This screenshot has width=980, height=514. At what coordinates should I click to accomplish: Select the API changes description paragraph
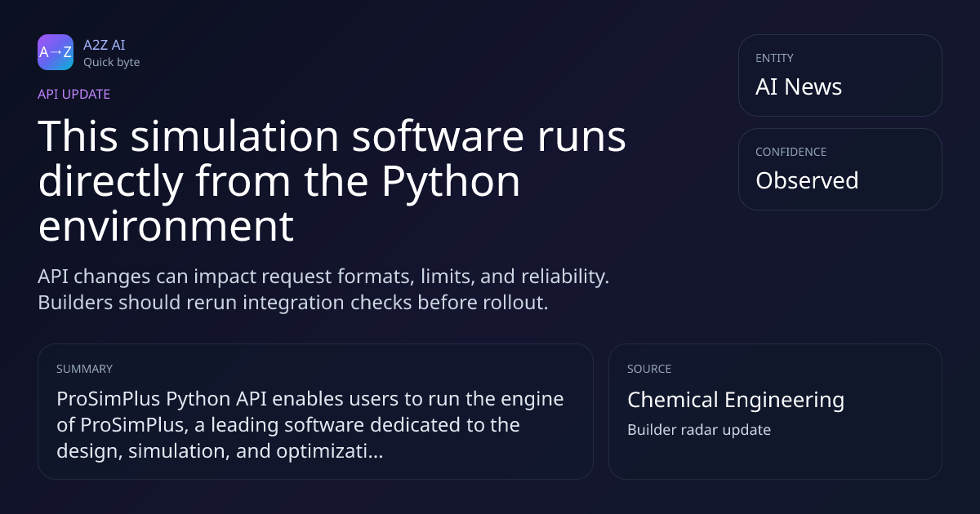[x=323, y=289]
